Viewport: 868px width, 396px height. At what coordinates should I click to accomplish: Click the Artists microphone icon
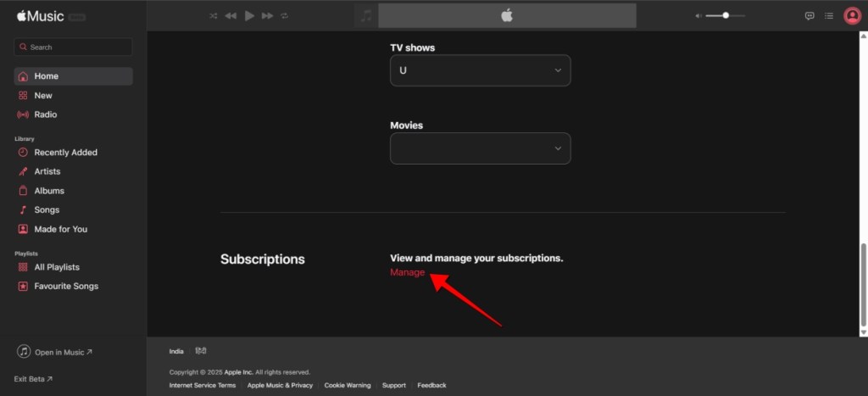(x=23, y=171)
